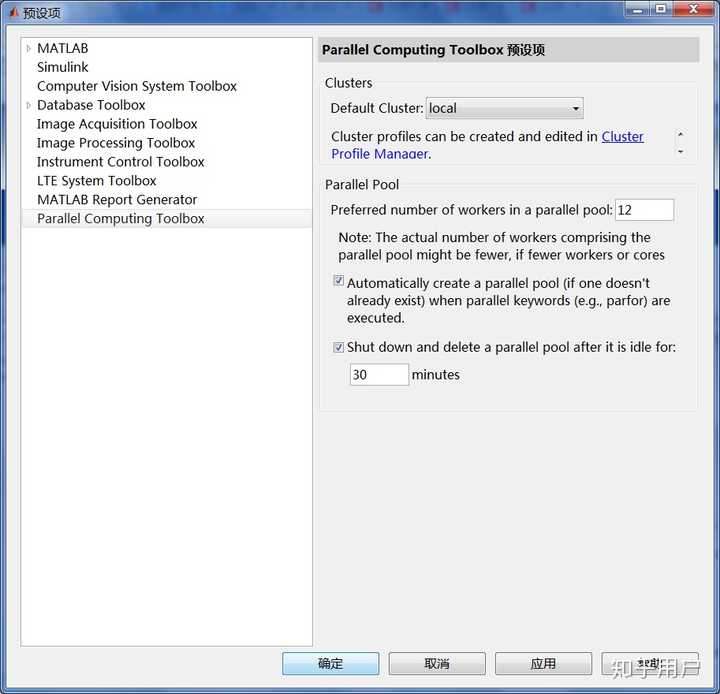
Task: Click the 'Clusters' section label
Action: (x=349, y=83)
